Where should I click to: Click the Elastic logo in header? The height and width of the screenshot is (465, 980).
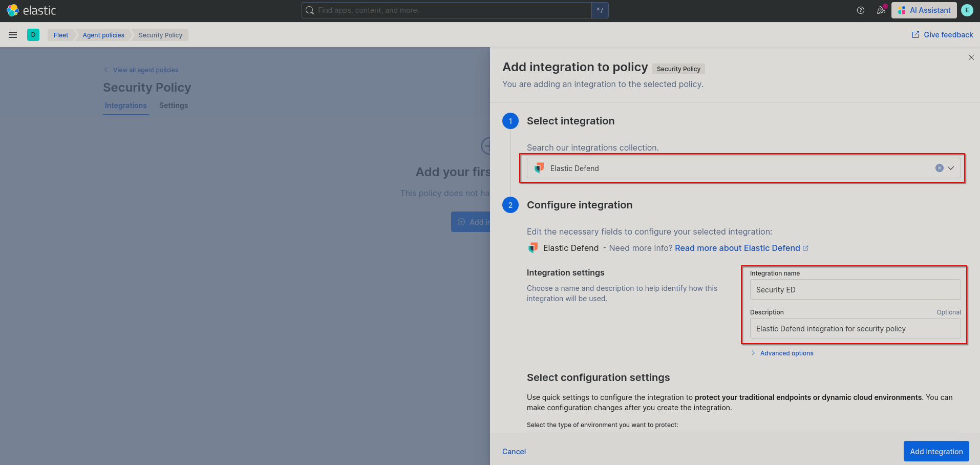pyautogui.click(x=31, y=10)
